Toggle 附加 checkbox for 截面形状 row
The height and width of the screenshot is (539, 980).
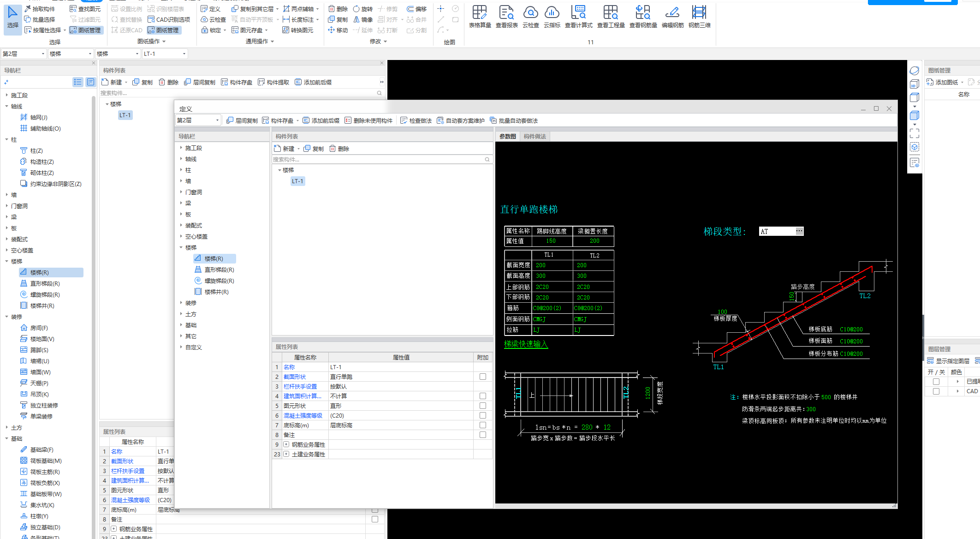pos(483,377)
